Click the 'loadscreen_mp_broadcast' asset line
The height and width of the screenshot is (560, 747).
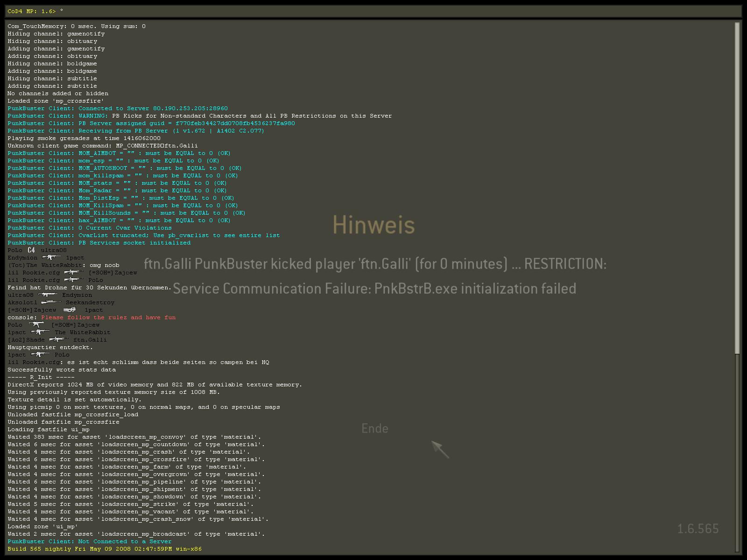point(136,534)
